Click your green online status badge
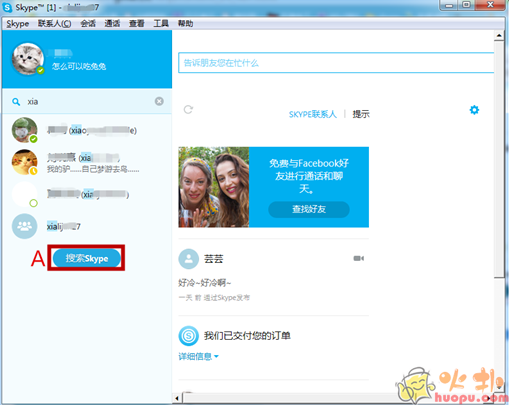 tap(41, 70)
